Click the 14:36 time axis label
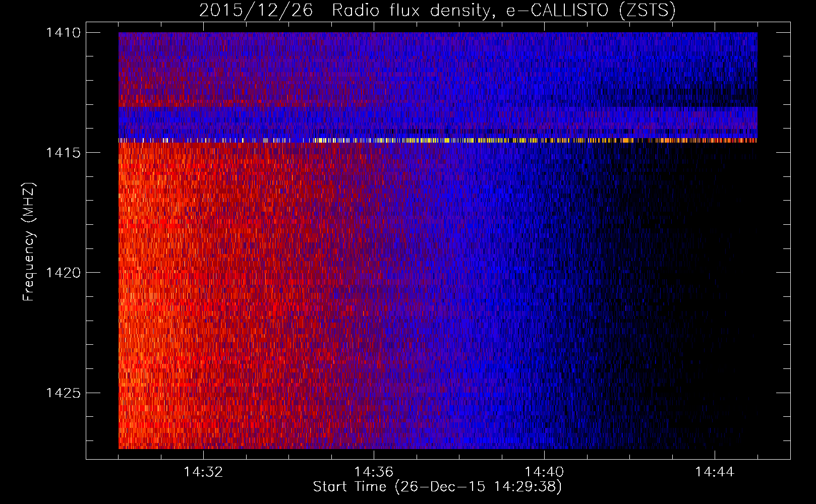The width and height of the screenshot is (816, 504). click(x=374, y=472)
